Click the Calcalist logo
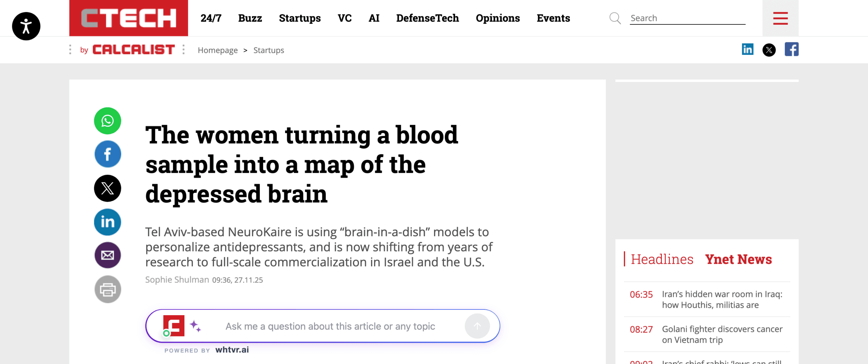 [x=134, y=50]
